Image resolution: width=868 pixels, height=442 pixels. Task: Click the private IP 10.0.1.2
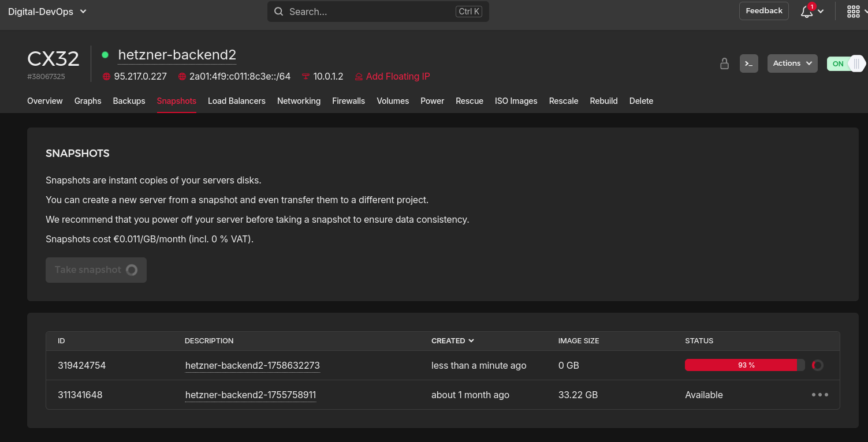click(x=328, y=77)
